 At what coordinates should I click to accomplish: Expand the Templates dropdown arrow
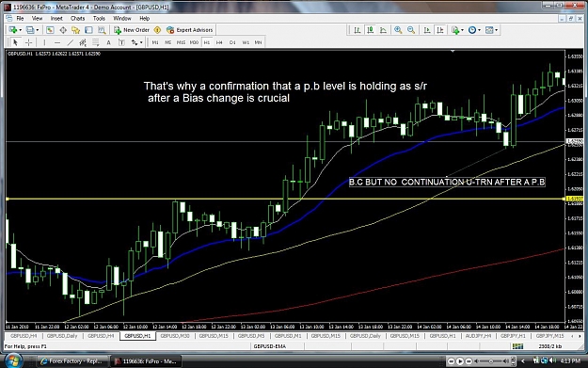coord(497,30)
